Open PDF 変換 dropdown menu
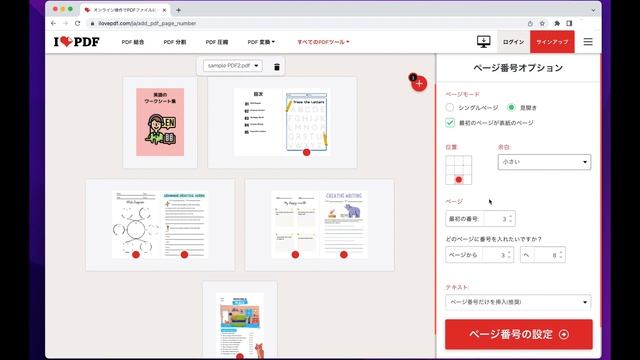This screenshot has width=640, height=360. coord(261,42)
